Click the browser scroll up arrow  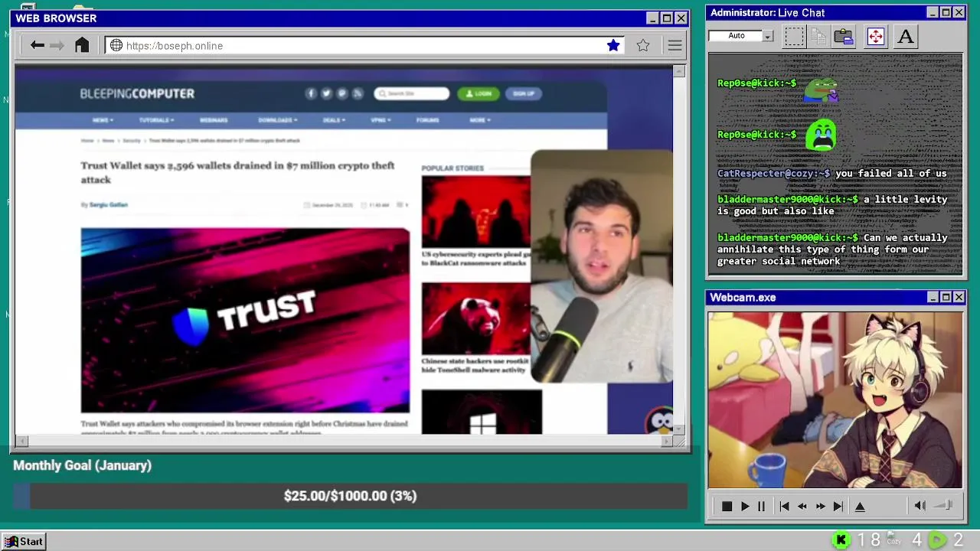679,71
